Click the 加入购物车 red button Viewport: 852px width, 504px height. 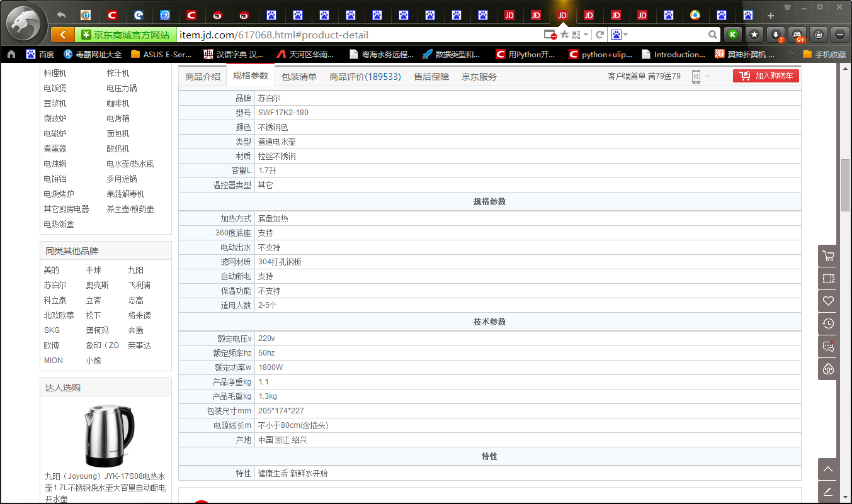[x=766, y=76]
